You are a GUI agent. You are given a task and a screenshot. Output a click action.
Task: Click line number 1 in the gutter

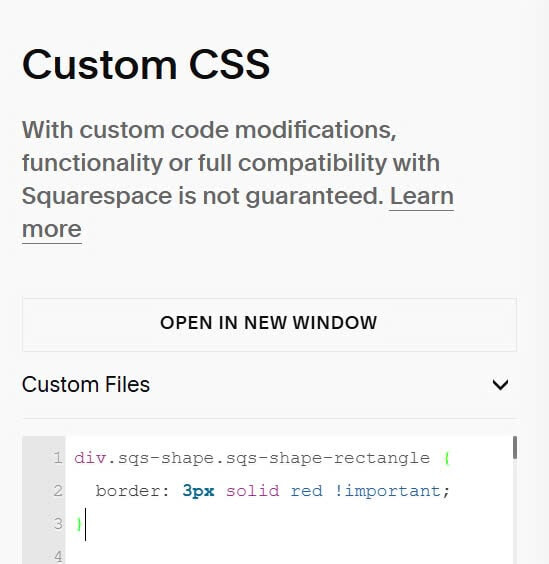pos(58,458)
